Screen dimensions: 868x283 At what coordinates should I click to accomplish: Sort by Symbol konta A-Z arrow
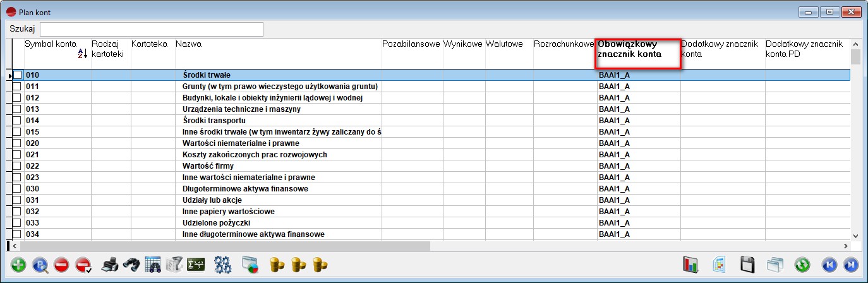82,54
